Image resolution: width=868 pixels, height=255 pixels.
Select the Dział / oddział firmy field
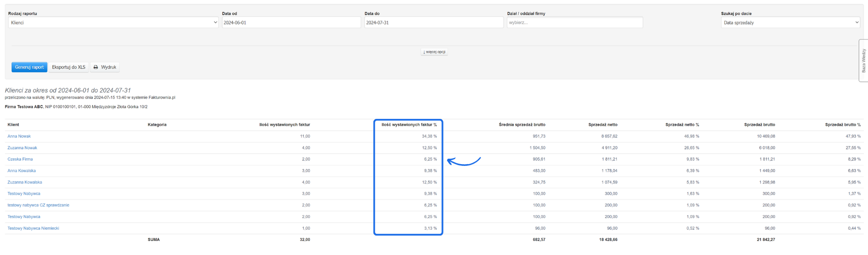point(575,23)
